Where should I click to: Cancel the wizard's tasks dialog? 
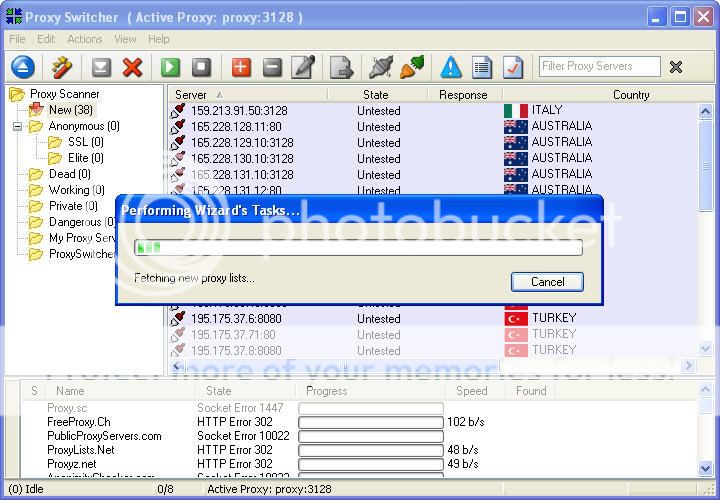pos(547,282)
